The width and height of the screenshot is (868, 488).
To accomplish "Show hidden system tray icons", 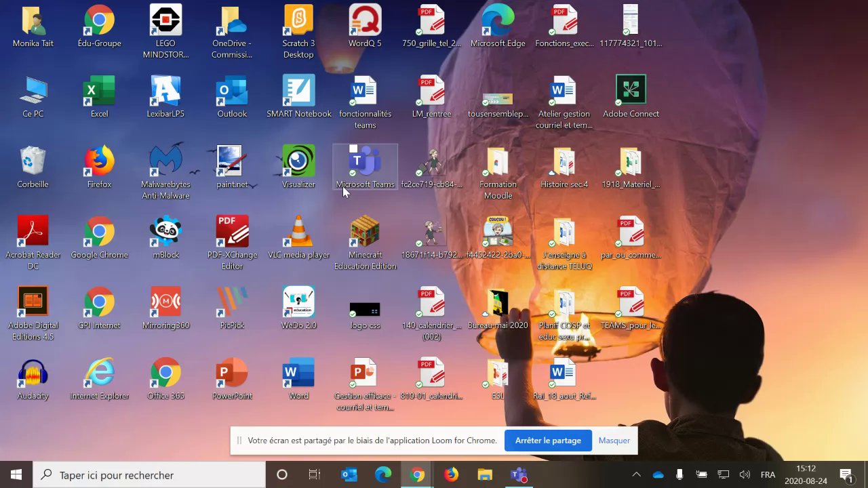I will (x=636, y=475).
